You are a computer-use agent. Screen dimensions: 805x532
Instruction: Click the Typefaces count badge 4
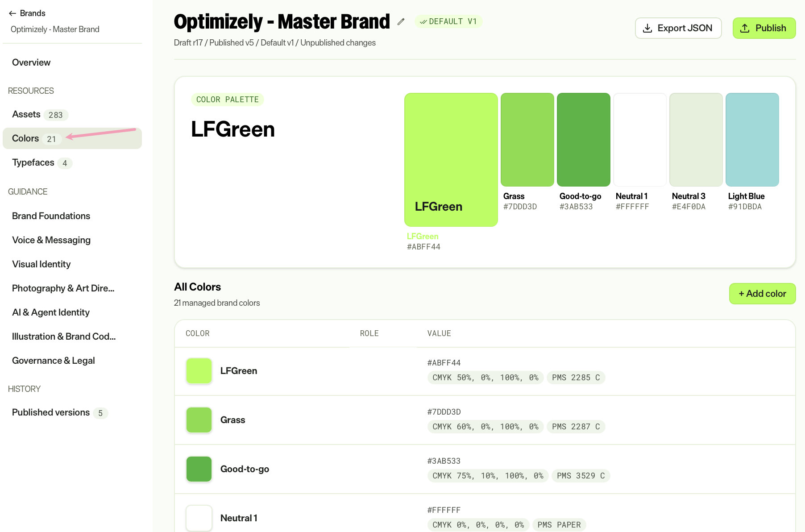pos(65,163)
